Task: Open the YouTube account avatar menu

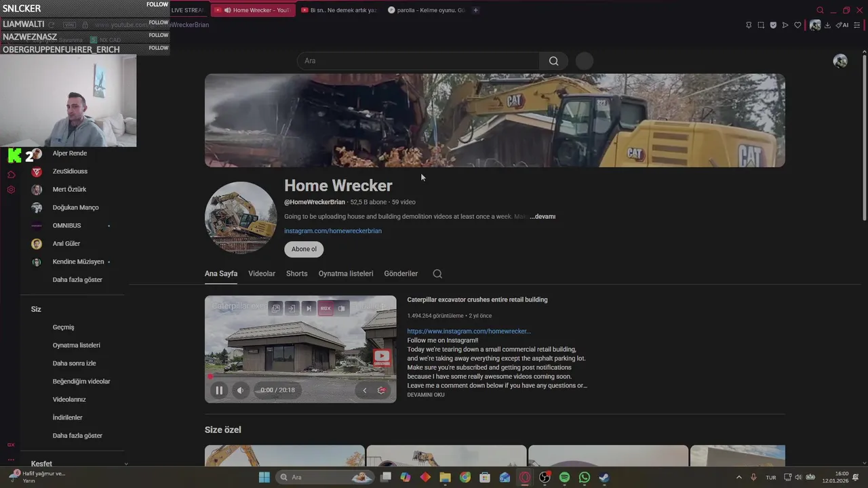Action: click(840, 61)
